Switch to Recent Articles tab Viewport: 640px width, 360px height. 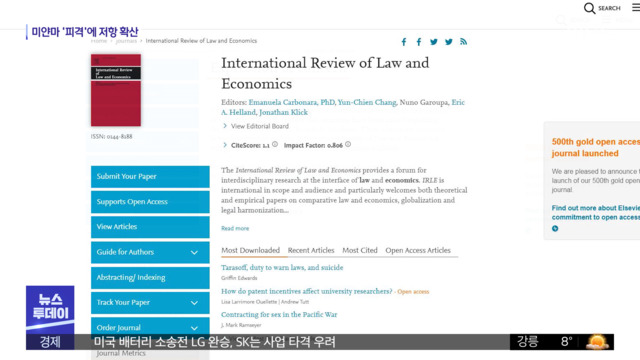point(311,250)
